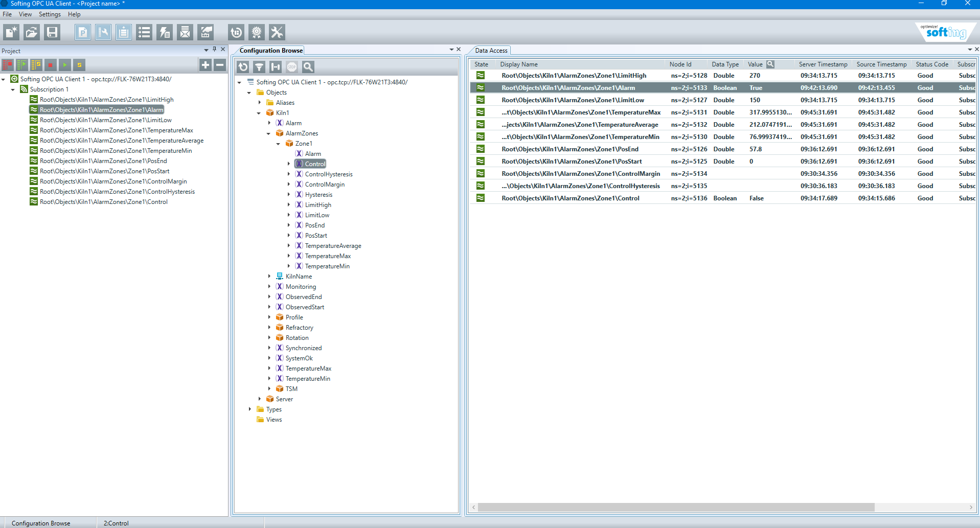The height and width of the screenshot is (528, 980).
Task: Click the scrollbar right arrow in Data Access
Action: tap(971, 507)
